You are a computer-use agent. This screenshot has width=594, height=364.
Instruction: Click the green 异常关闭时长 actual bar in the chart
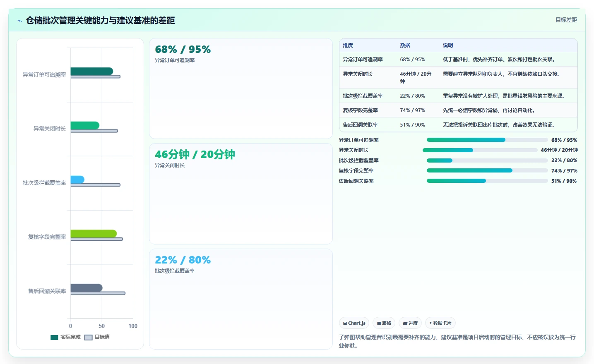pyautogui.click(x=85, y=125)
